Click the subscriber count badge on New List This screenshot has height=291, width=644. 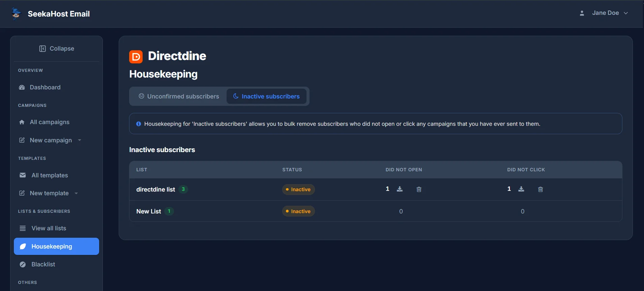pos(169,211)
